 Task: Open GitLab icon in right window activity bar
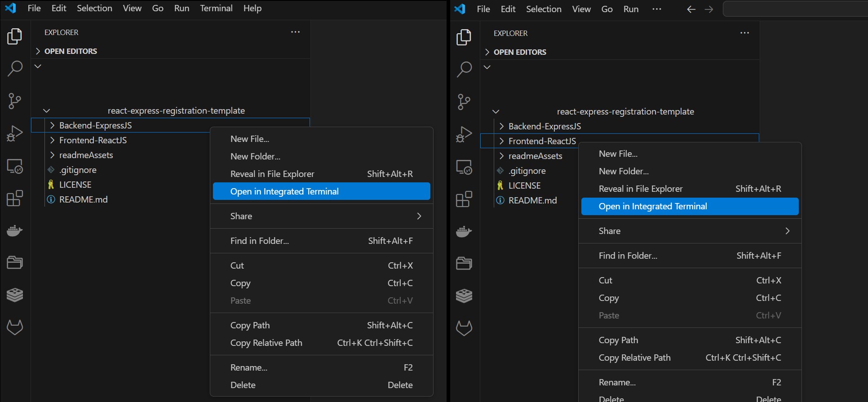464,328
